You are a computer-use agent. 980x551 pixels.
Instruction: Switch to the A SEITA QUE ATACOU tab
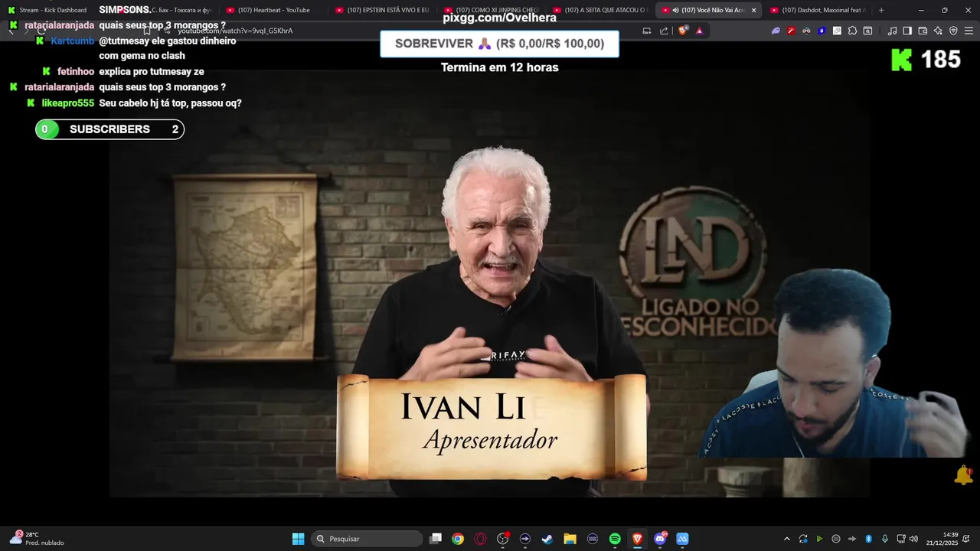coord(601,10)
